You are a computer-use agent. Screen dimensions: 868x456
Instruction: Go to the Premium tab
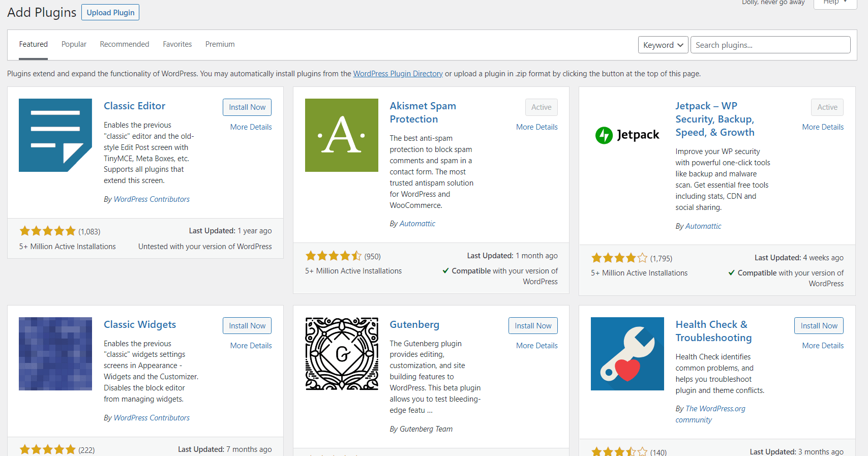coord(220,44)
